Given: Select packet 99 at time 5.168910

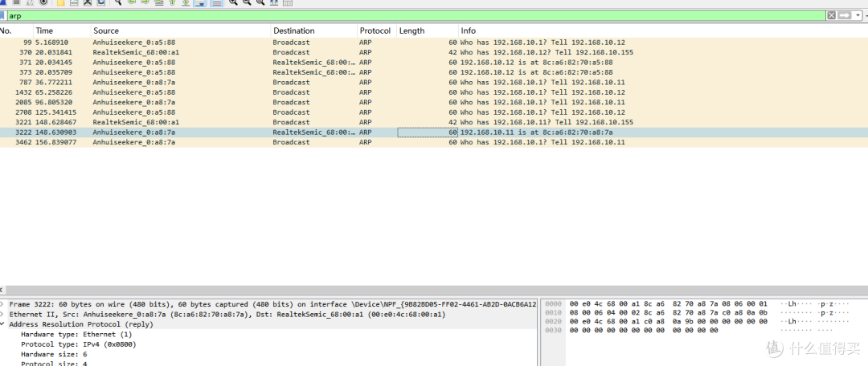Looking at the screenshot, I should [x=434, y=42].
